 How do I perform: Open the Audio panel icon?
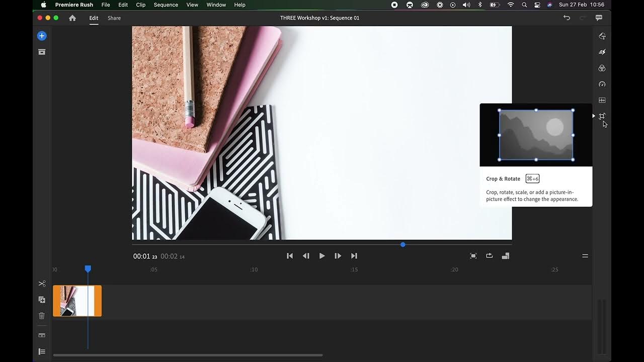[x=602, y=100]
